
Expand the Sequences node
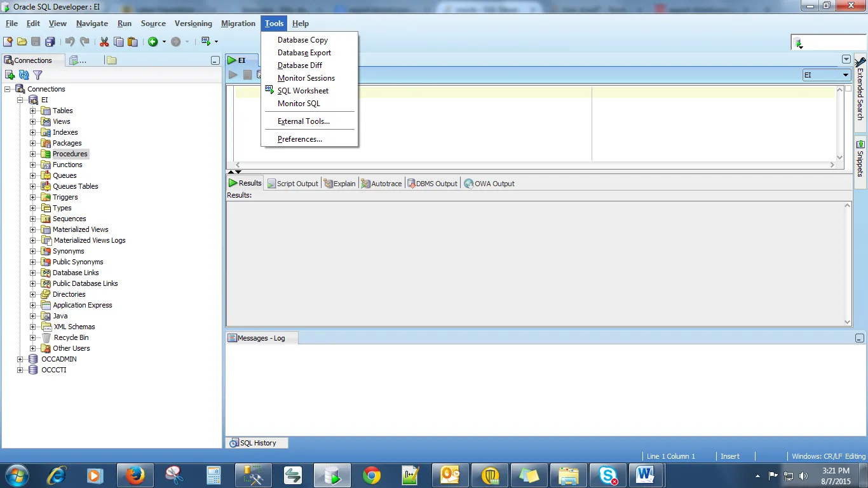(33, 219)
